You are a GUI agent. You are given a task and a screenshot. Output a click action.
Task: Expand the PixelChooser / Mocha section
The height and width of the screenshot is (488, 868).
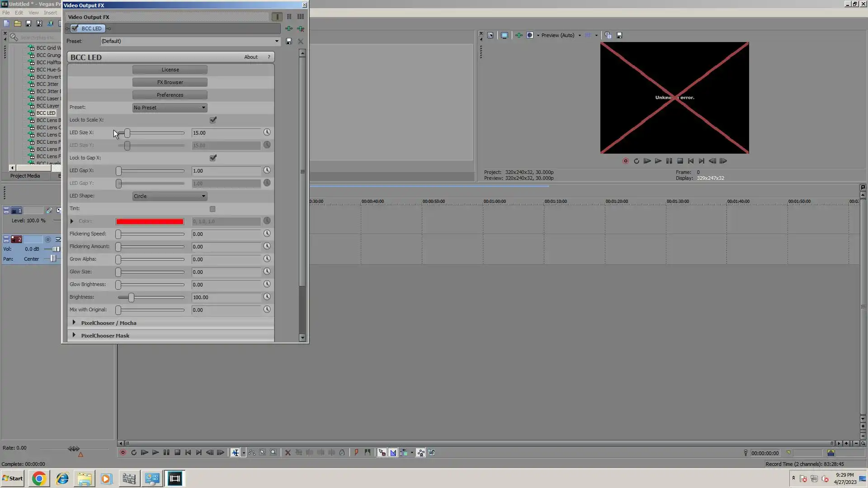74,323
